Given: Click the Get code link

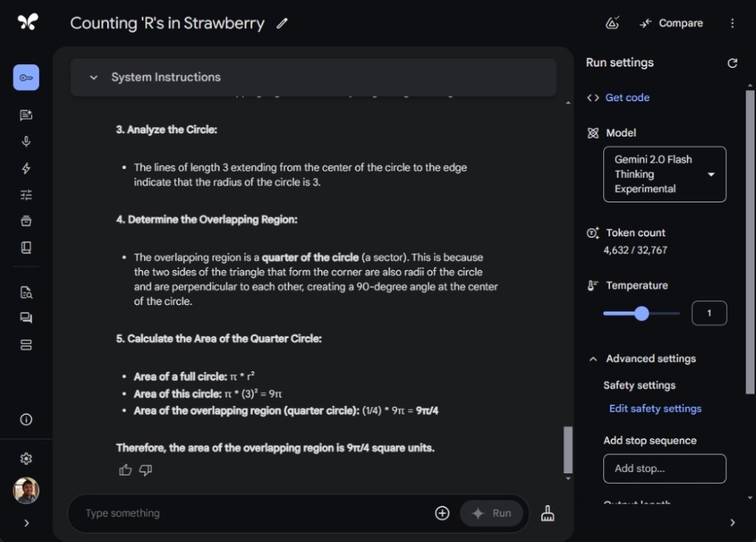Looking at the screenshot, I should [628, 97].
